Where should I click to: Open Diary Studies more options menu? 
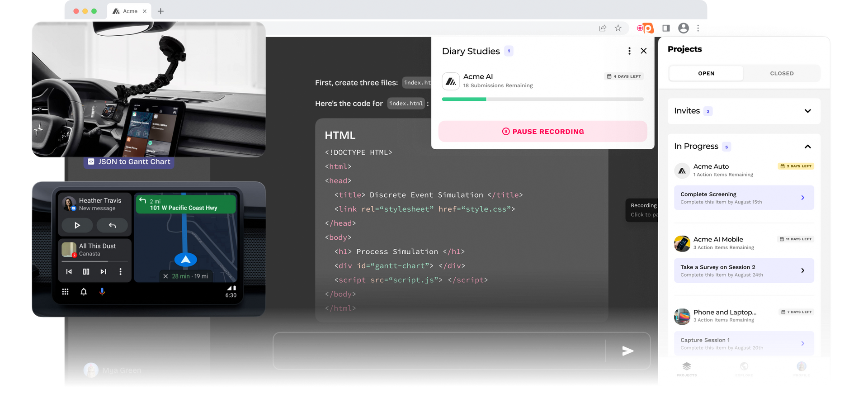point(629,51)
